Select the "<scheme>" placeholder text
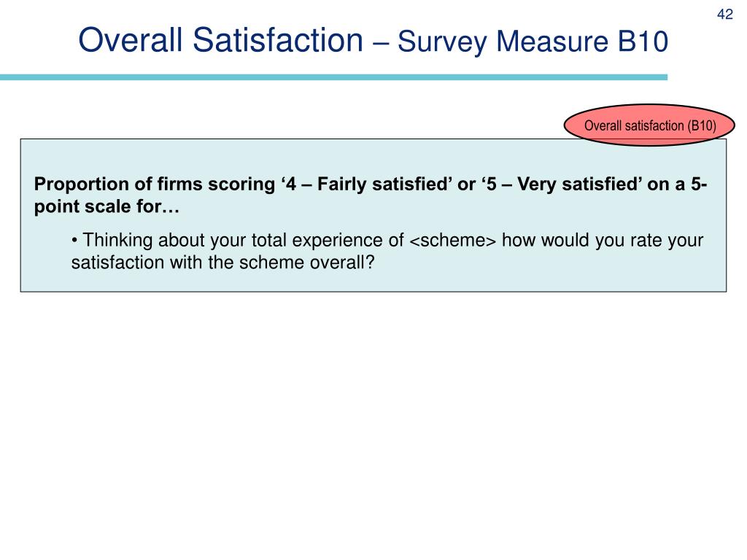Viewport: 747px width, 560px height. [452, 241]
